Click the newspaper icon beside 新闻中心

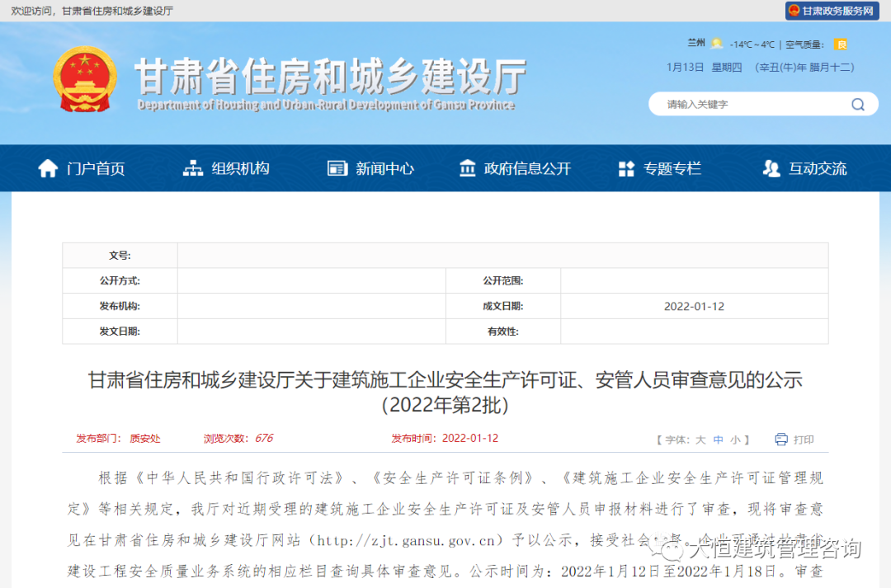(x=337, y=168)
